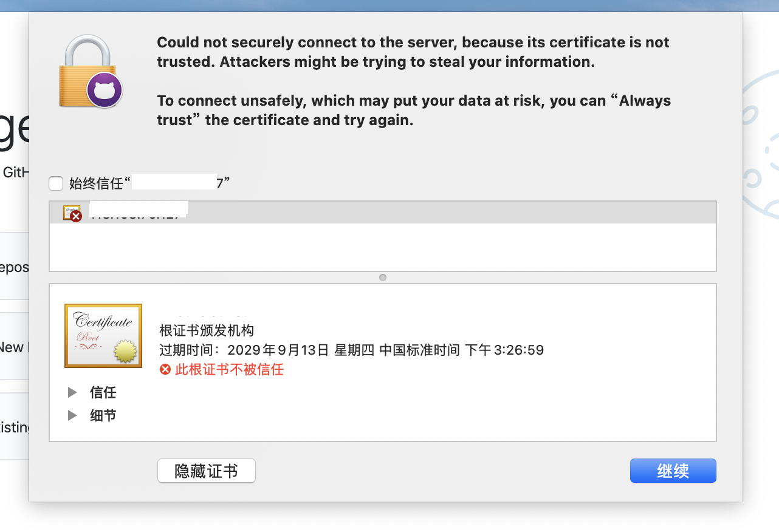Toggle the "始终信任" checkbox
This screenshot has width=779, height=532.
tap(56, 183)
